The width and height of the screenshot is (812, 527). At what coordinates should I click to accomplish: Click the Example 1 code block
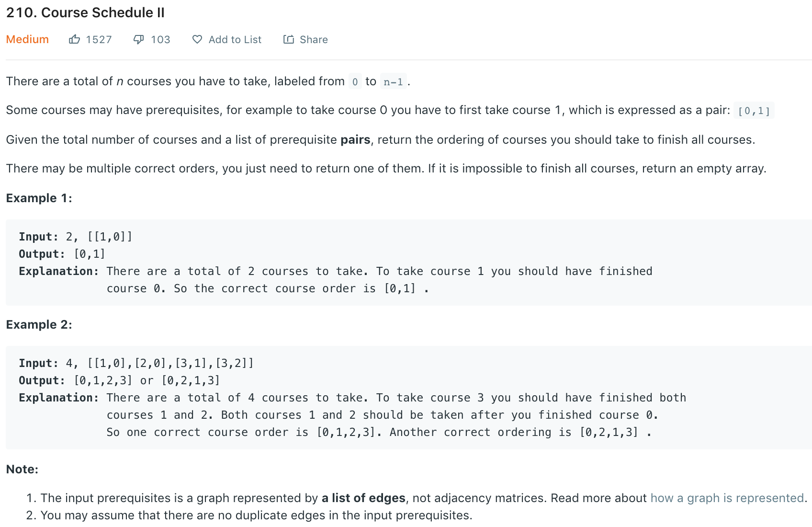(409, 263)
